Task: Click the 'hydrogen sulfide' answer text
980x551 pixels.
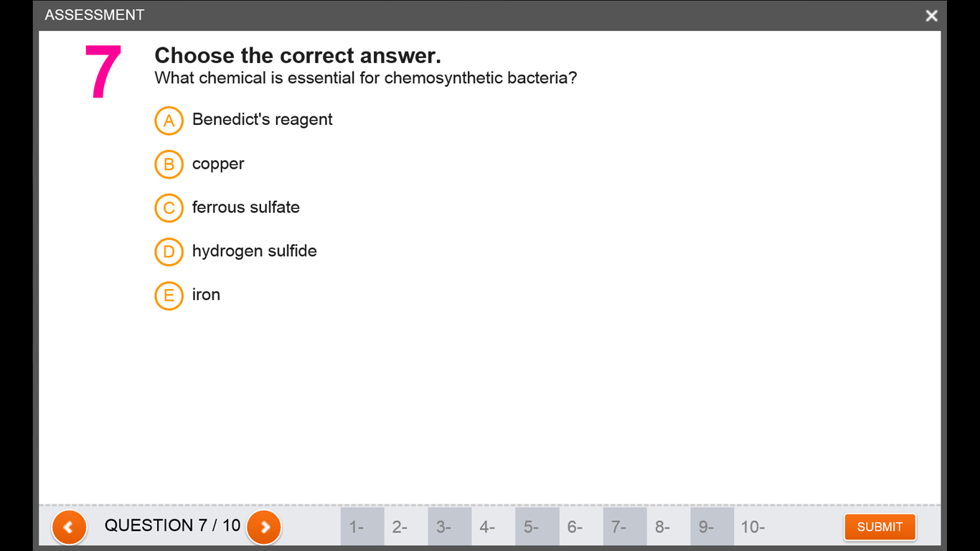Action: tap(255, 251)
